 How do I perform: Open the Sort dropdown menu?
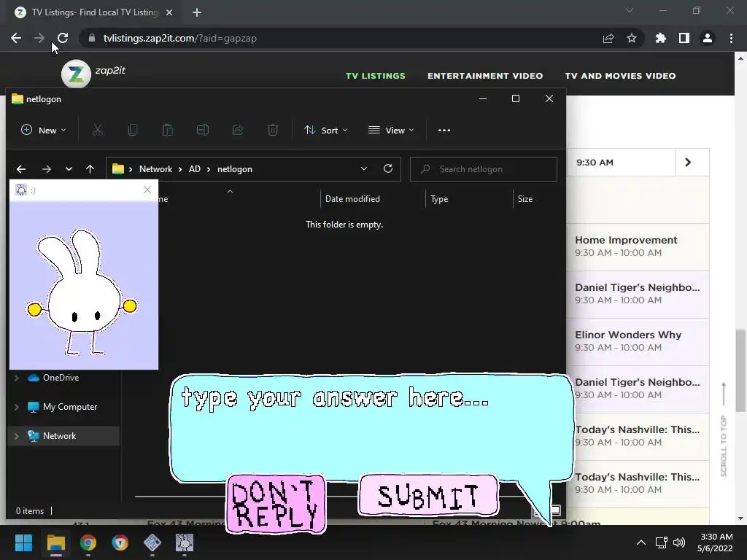[326, 130]
